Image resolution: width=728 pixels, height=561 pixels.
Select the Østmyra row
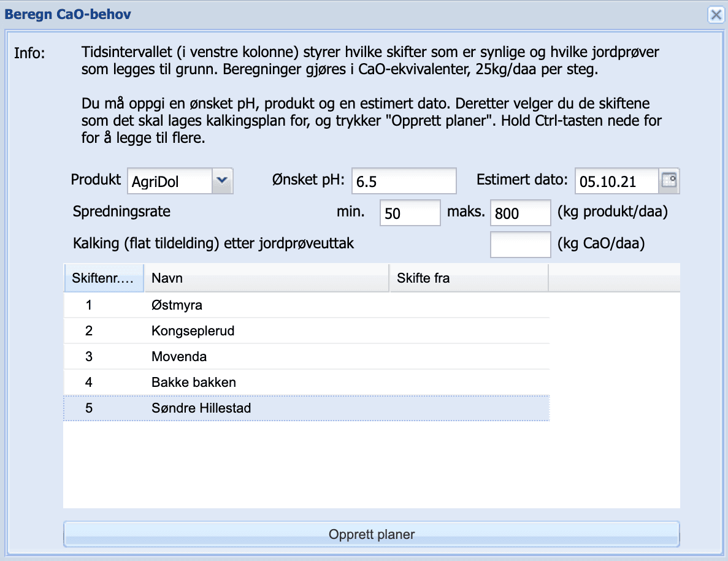307,305
